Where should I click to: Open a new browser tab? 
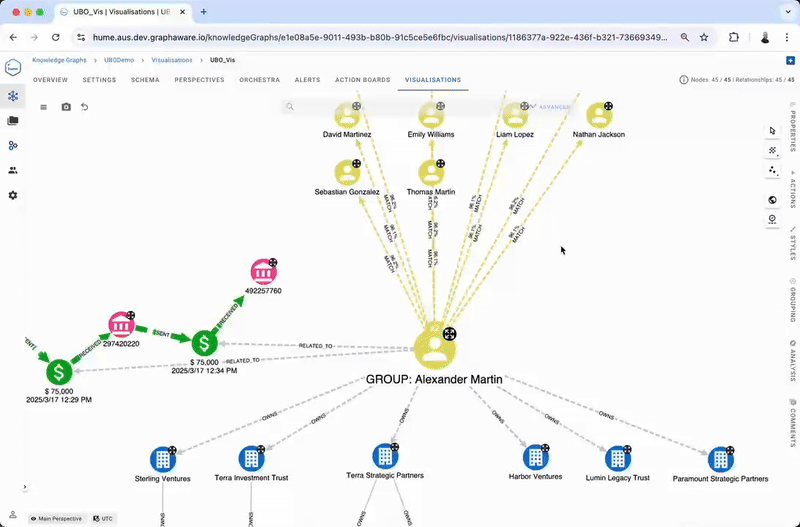[x=204, y=12]
